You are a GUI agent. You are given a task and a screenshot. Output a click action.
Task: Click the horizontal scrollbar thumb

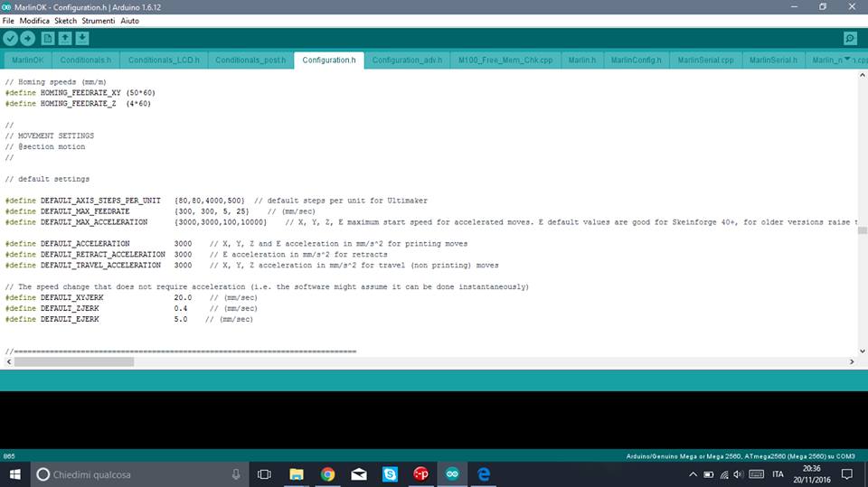[x=74, y=361]
